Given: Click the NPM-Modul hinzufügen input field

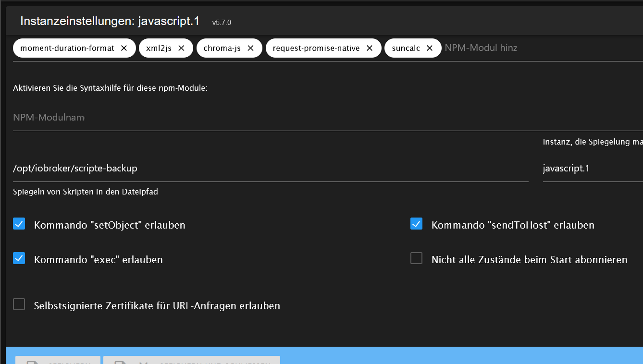Looking at the screenshot, I should [x=543, y=48].
